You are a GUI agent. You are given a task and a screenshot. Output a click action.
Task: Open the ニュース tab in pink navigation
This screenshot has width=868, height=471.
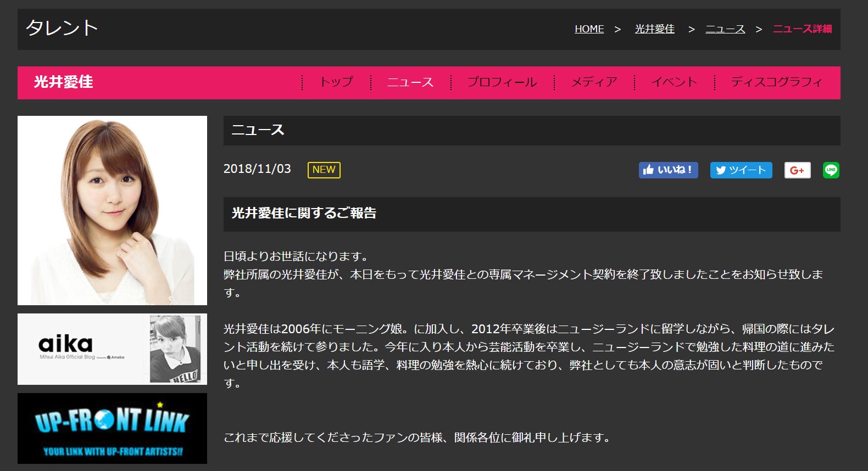410,82
